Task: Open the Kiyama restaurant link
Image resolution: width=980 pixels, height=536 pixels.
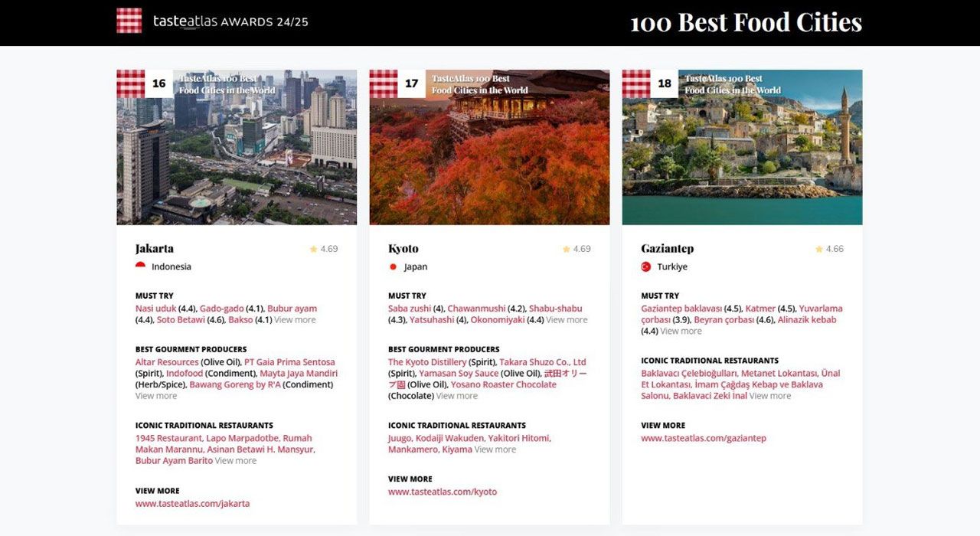Action: 457,449
